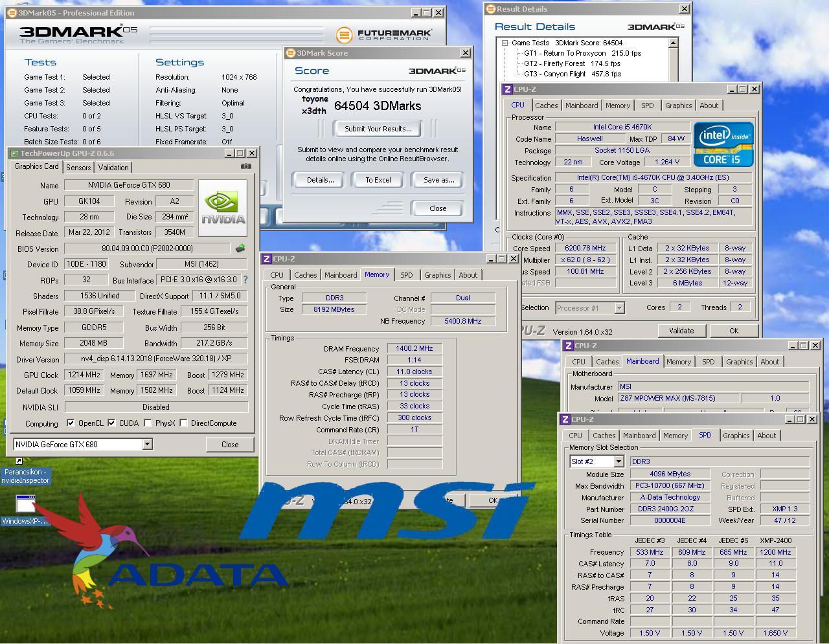Click the XMP-2400 frequency 1200 MHz cell
The height and width of the screenshot is (644, 829).
tap(775, 552)
